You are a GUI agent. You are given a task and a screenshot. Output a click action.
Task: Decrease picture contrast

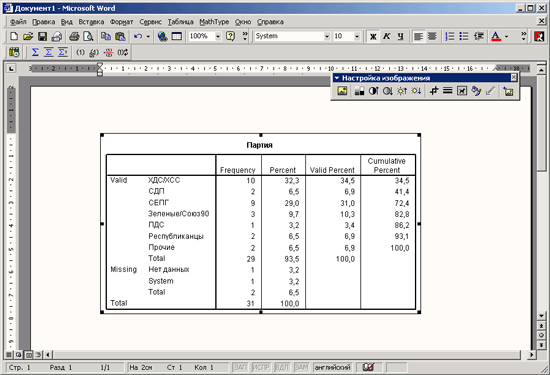tap(388, 91)
